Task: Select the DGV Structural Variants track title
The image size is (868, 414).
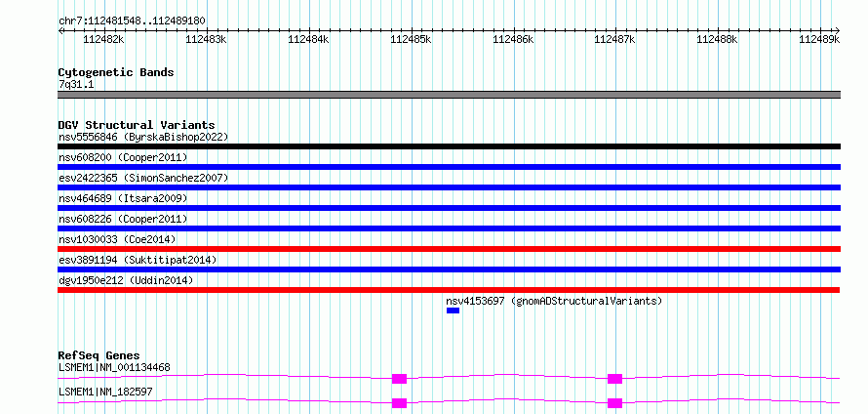Action: click(x=137, y=125)
